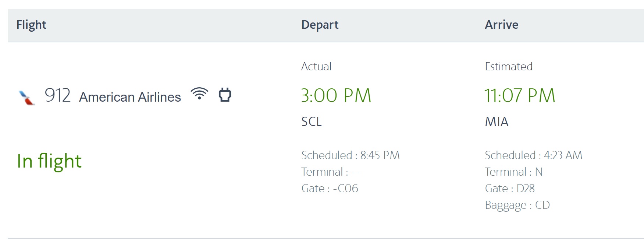Click the Scheduled 8:45 PM departure text
The width and height of the screenshot is (644, 239).
point(351,155)
